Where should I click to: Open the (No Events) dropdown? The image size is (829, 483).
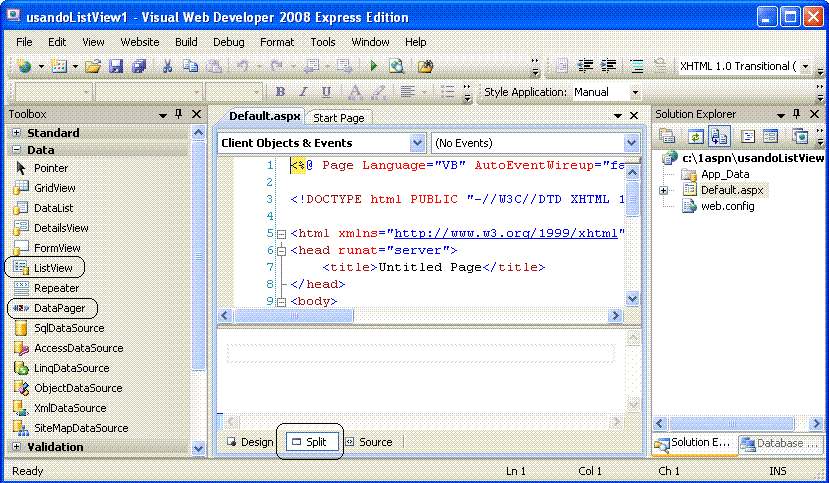pyautogui.click(x=631, y=143)
